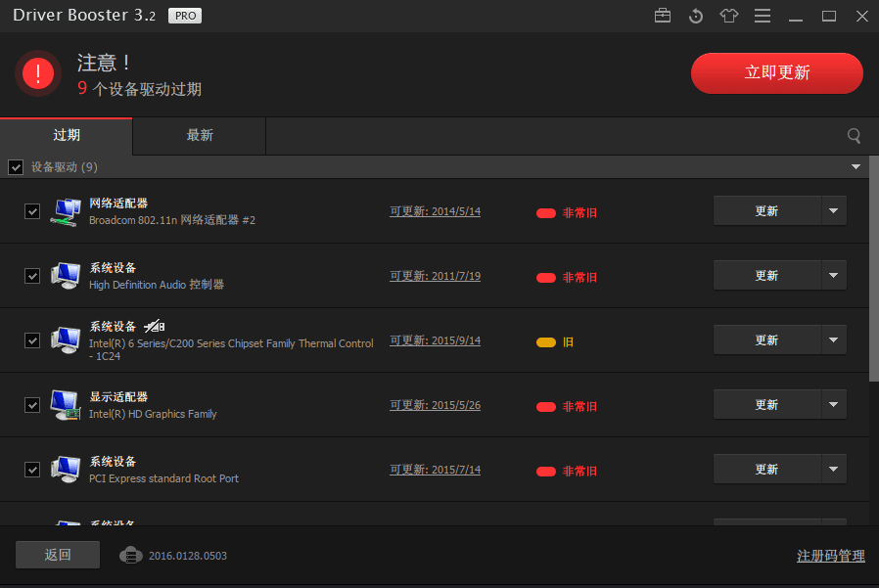The image size is (879, 588).
Task: Click 更新 for Intel HD Graphics Family
Action: click(x=766, y=404)
